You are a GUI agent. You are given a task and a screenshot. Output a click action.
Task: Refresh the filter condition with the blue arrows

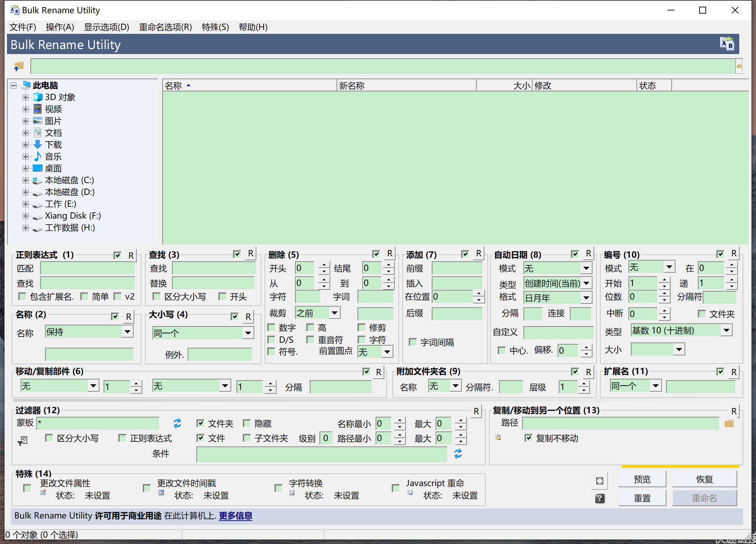(x=458, y=453)
